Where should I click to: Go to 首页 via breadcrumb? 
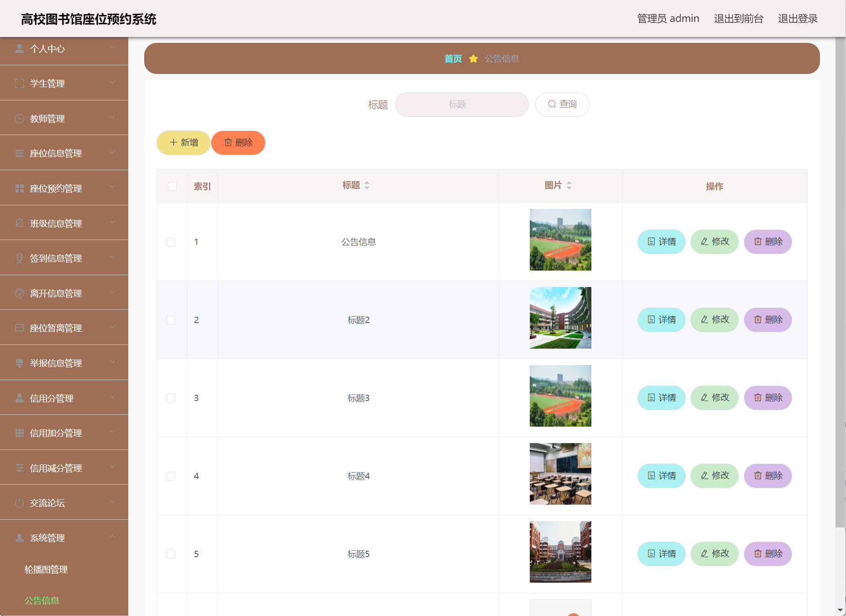pyautogui.click(x=453, y=58)
